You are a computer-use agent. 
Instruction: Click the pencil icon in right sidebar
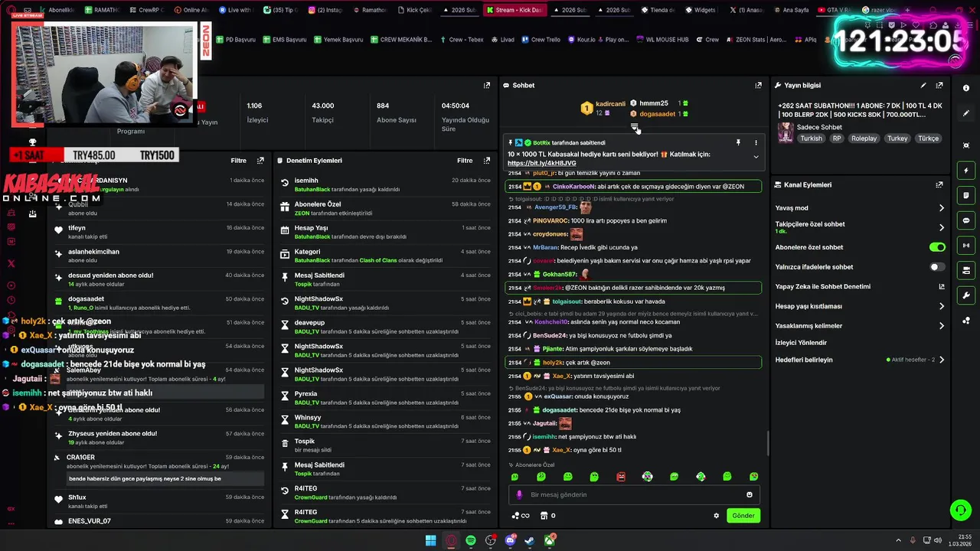pyautogui.click(x=966, y=113)
